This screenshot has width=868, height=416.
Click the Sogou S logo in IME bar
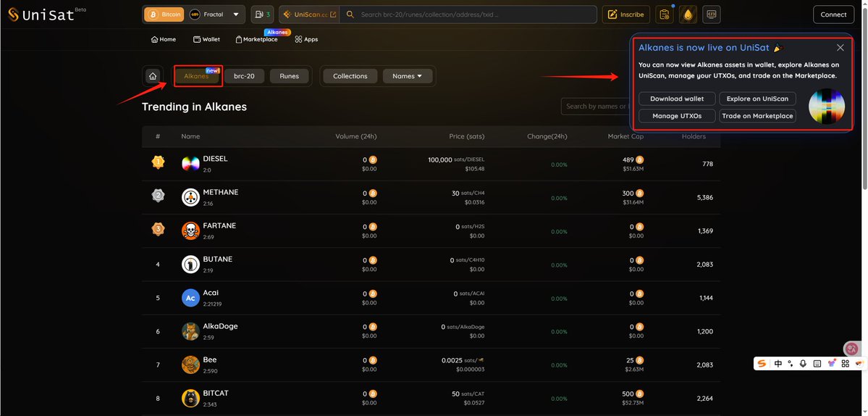pyautogui.click(x=762, y=363)
